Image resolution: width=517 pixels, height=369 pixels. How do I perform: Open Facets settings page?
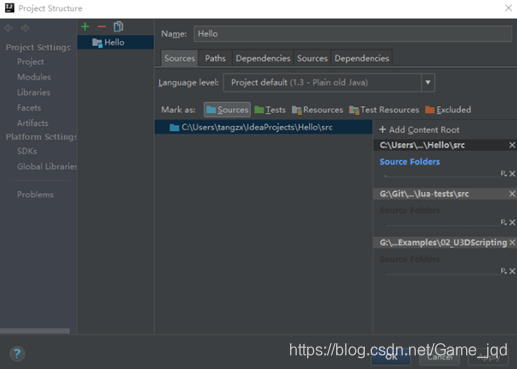pyautogui.click(x=29, y=108)
